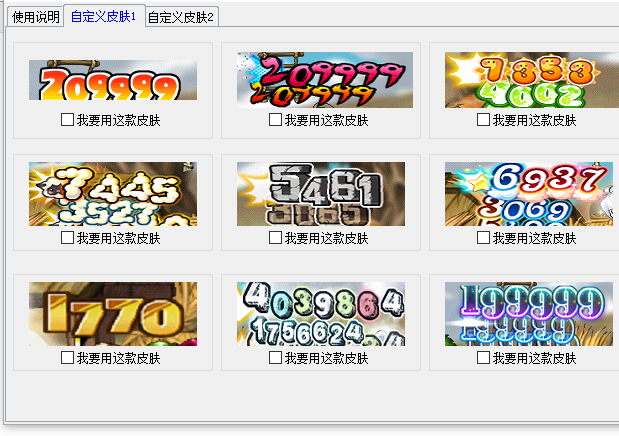Click the sun-face 7353 skin preview
This screenshot has height=436, width=619.
[532, 80]
